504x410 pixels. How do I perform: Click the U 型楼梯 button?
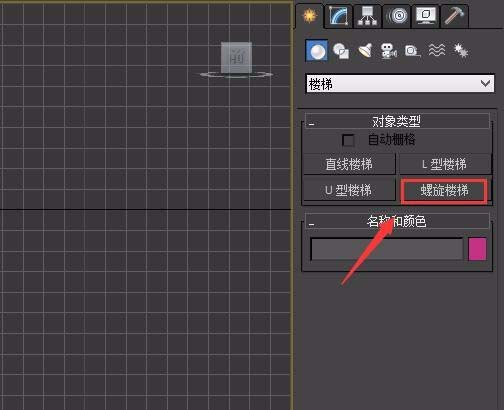coord(349,190)
